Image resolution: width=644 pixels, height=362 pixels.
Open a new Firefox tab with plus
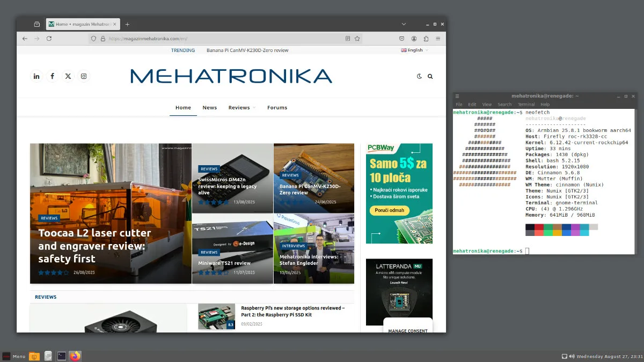[x=127, y=24]
